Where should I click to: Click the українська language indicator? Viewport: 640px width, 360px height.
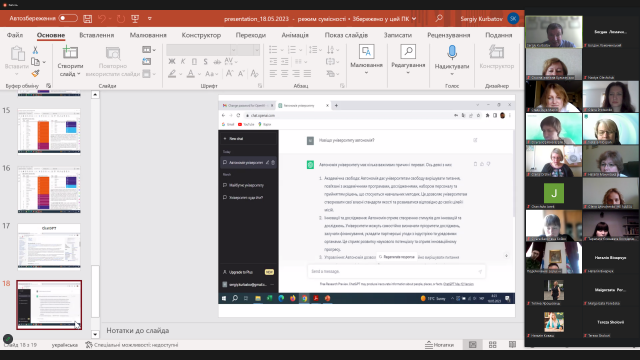click(64, 345)
